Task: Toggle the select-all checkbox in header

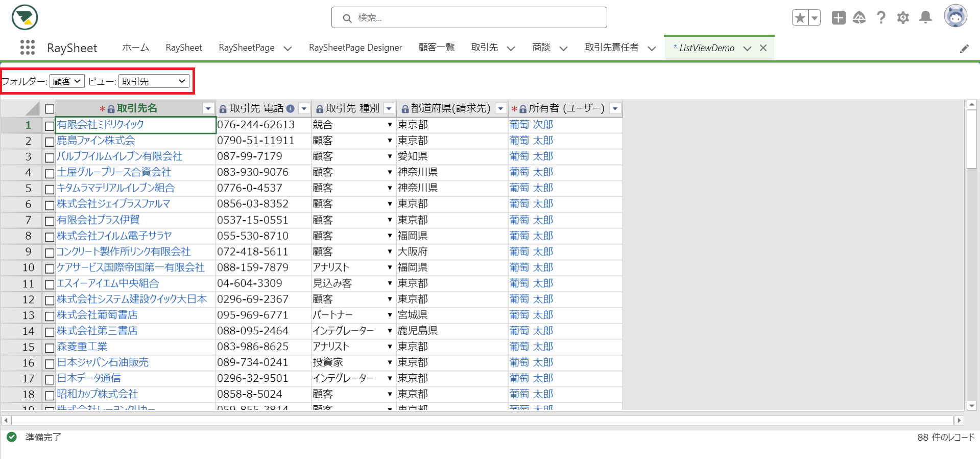Action: click(x=50, y=109)
